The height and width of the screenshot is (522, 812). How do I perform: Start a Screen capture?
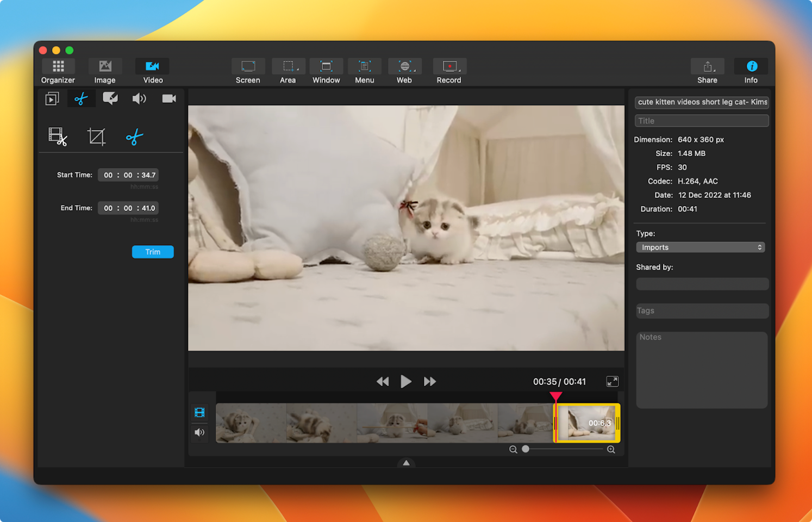[248, 70]
